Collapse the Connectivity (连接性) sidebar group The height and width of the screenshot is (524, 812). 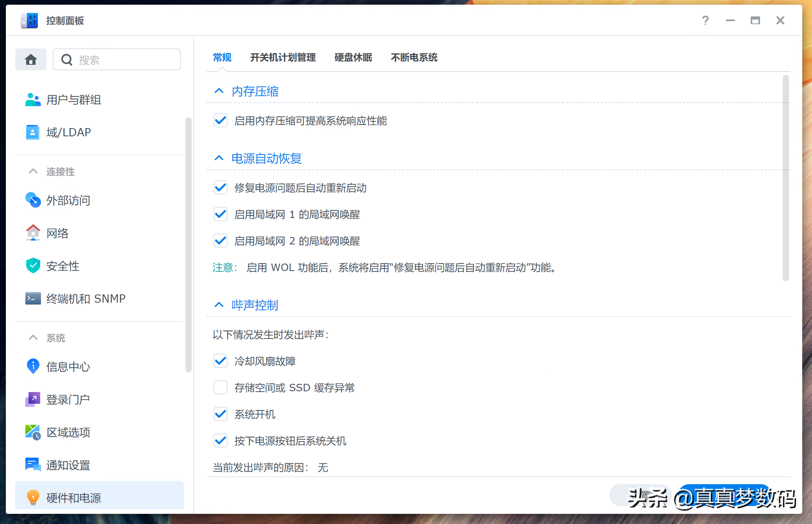tap(33, 172)
